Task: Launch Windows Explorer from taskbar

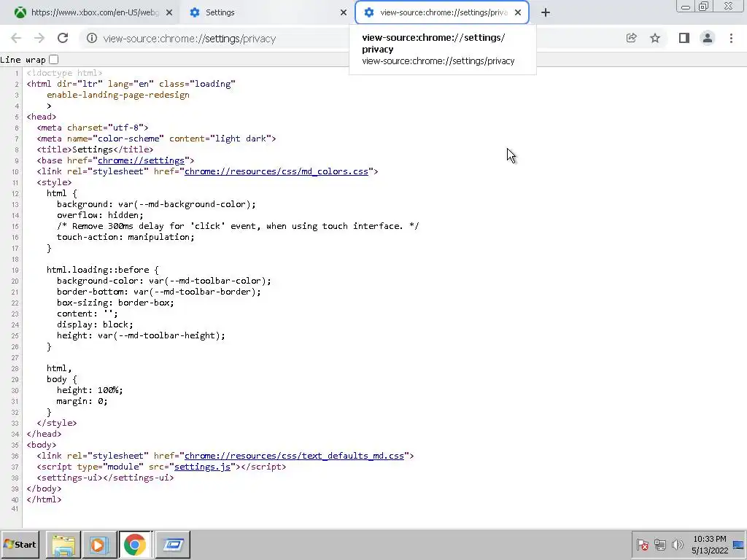Action: click(x=63, y=544)
